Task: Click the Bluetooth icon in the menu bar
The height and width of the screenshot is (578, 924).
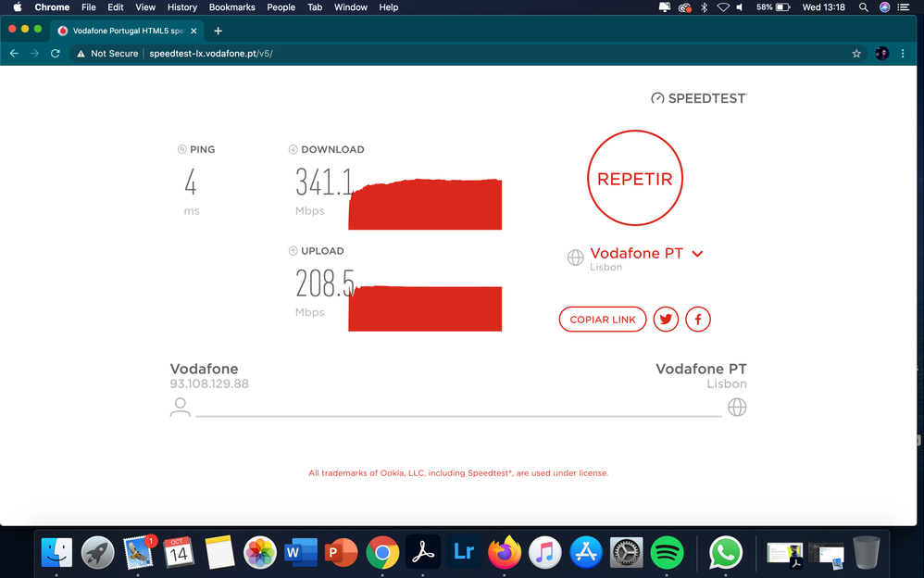Action: pyautogui.click(x=704, y=7)
